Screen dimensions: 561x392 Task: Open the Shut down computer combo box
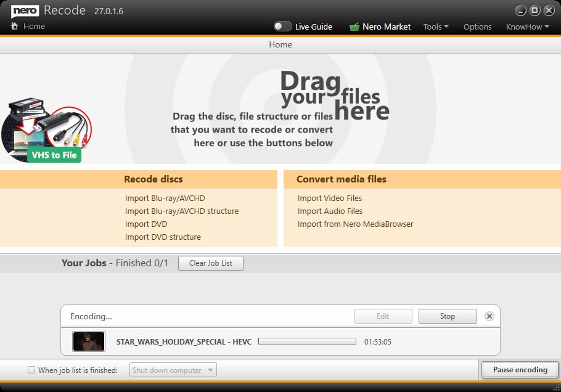coord(173,370)
